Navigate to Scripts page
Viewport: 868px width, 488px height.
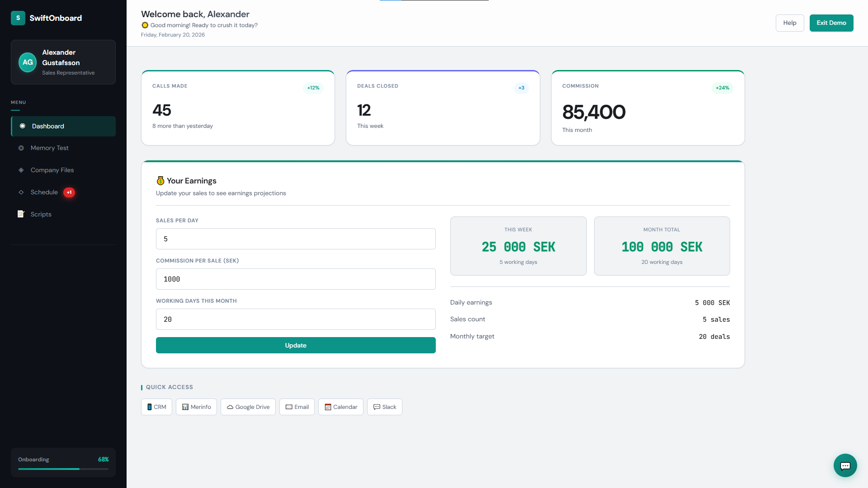point(41,214)
